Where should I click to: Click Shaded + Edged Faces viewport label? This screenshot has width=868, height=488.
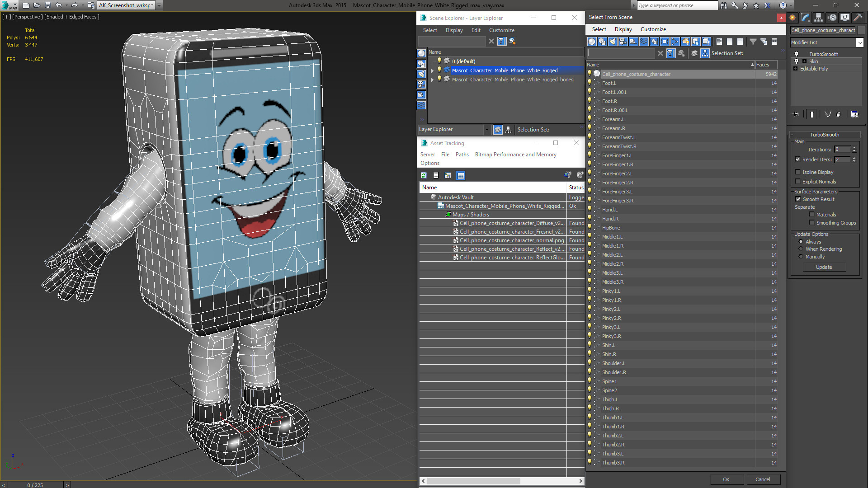(x=72, y=17)
